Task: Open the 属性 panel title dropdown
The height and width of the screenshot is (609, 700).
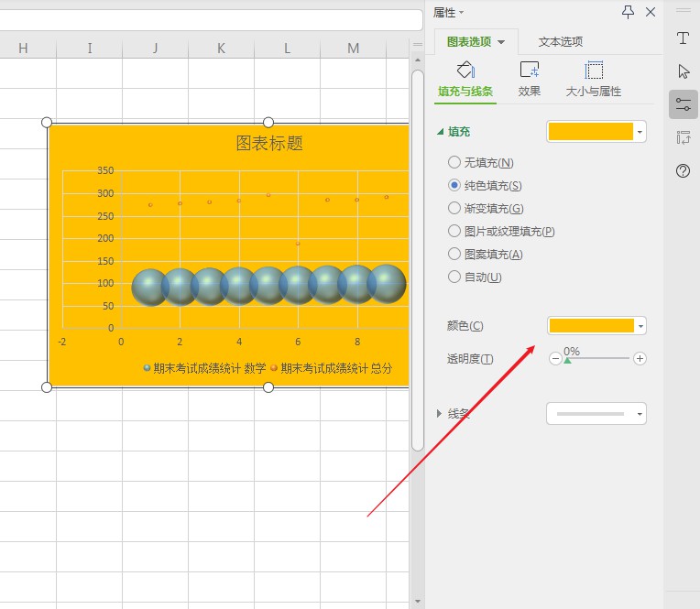Action: [461, 13]
